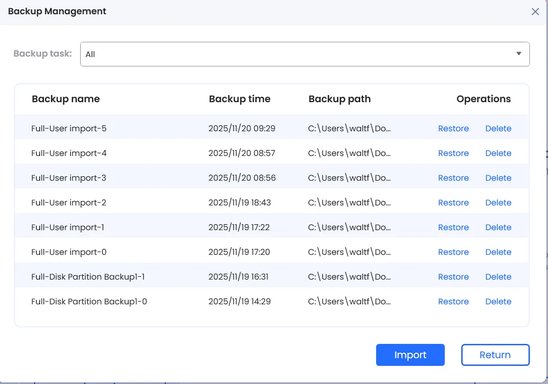This screenshot has width=548, height=384.
Task: Click the Operations column header
Action: pyautogui.click(x=484, y=99)
